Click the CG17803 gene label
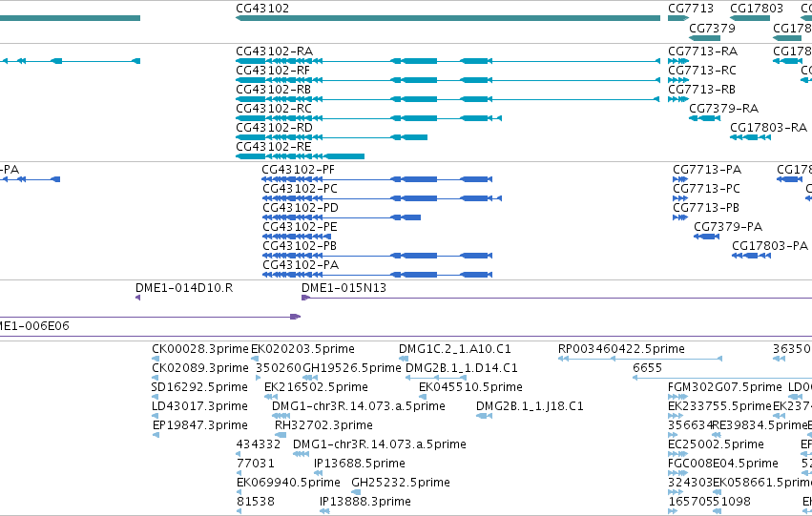Viewport: 812px width, 516px height. coord(756,9)
